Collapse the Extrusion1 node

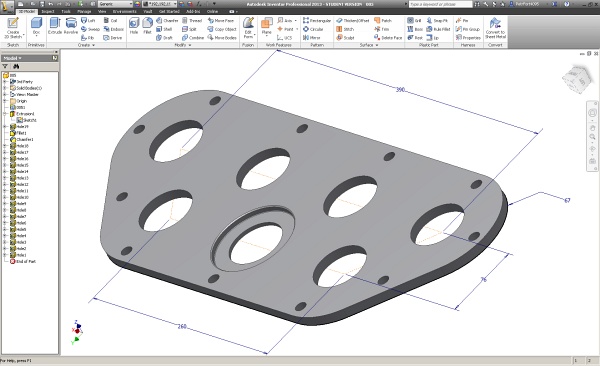[x=5, y=114]
